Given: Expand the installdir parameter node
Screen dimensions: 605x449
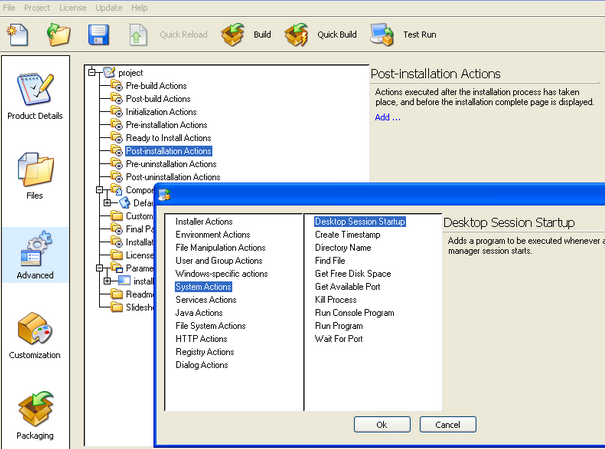Looking at the screenshot, I should click(x=107, y=281).
